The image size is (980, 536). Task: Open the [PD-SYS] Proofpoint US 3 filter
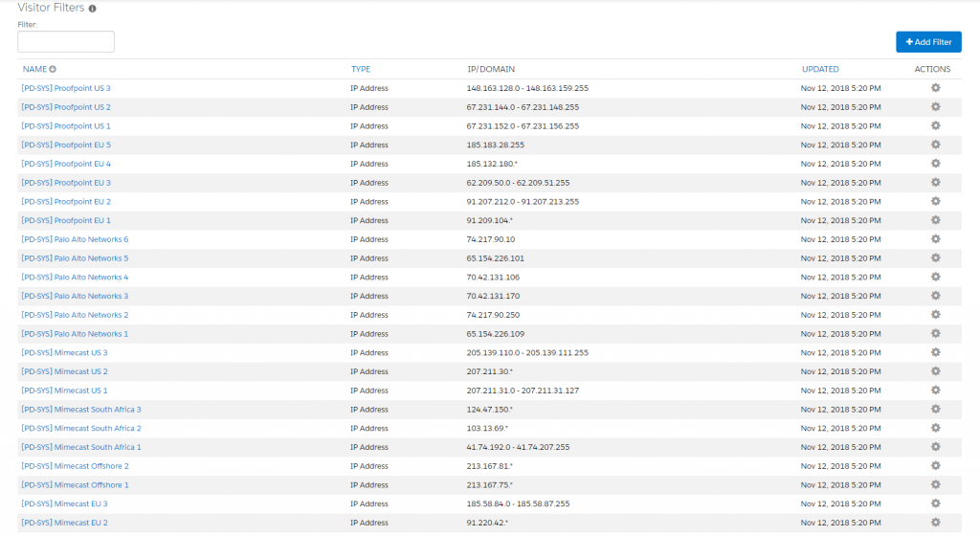(x=66, y=88)
